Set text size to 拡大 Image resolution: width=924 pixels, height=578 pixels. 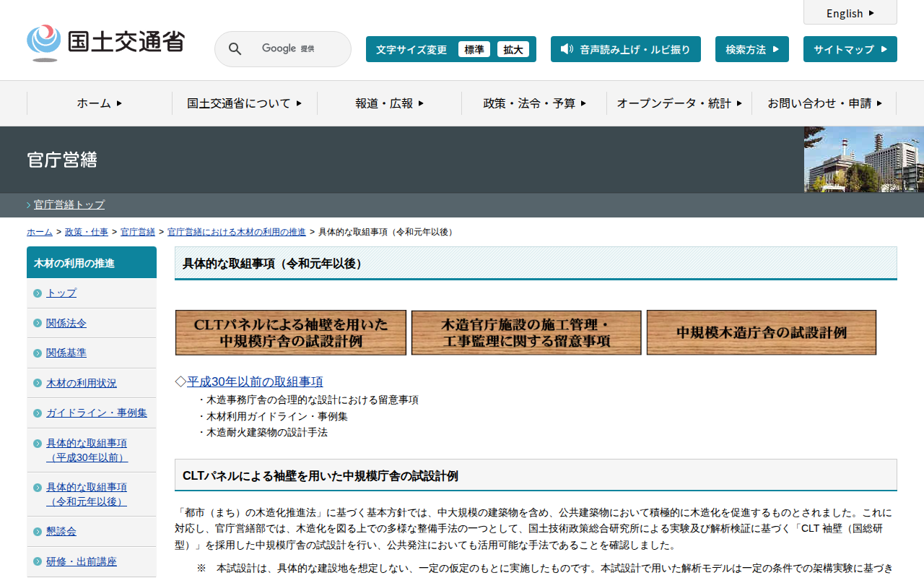[x=513, y=49]
